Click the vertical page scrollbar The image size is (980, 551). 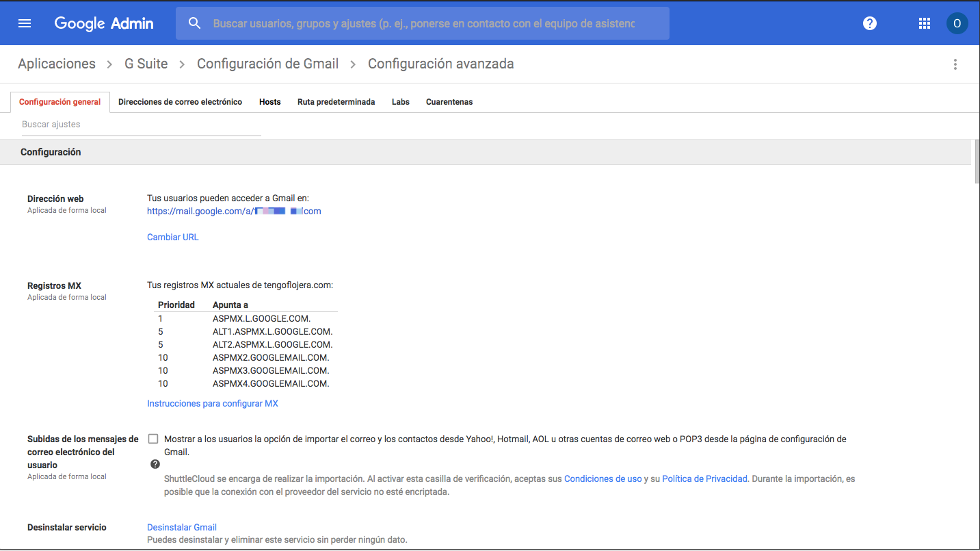(976, 161)
